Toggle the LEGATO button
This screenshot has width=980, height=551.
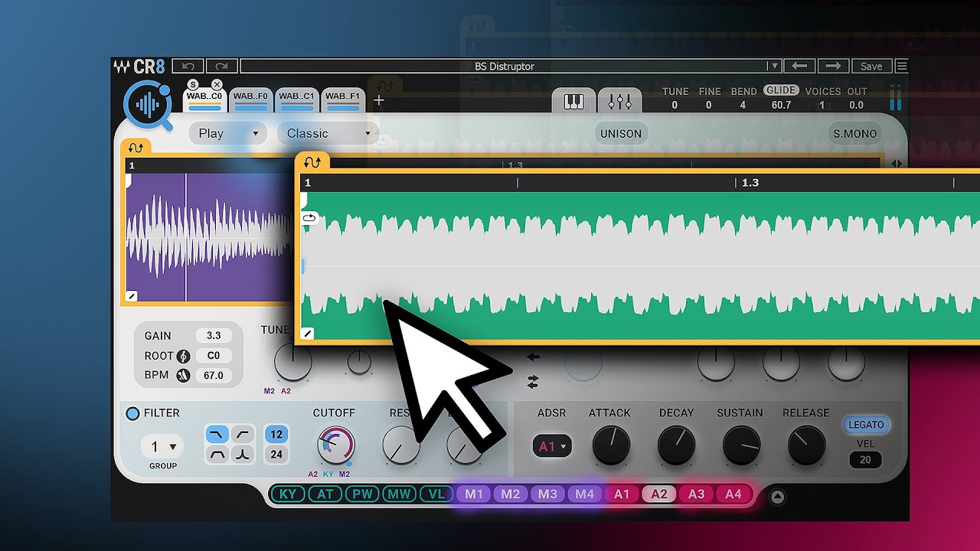pos(867,425)
